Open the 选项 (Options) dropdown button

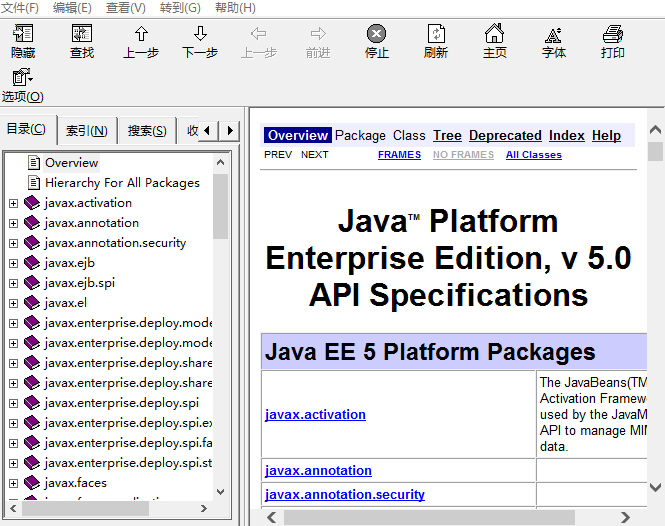[22, 79]
